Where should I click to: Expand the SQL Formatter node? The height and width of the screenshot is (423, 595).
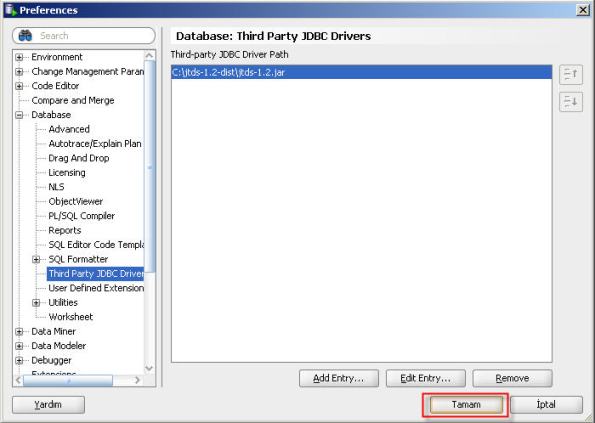pyautogui.click(x=36, y=259)
